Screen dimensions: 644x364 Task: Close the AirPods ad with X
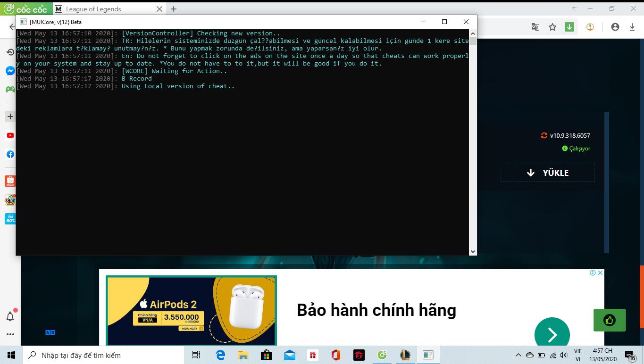click(x=600, y=273)
